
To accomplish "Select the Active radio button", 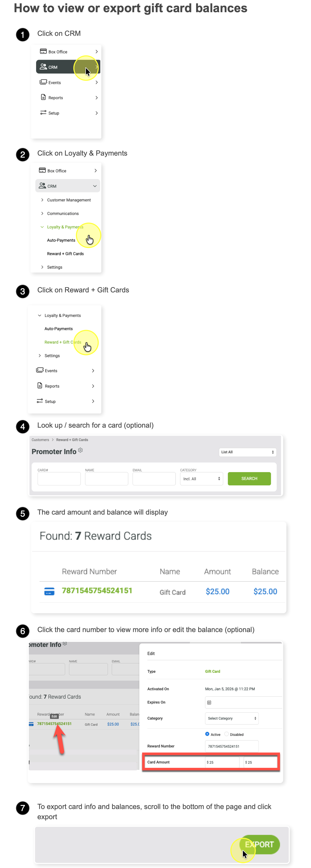I will pyautogui.click(x=207, y=734).
